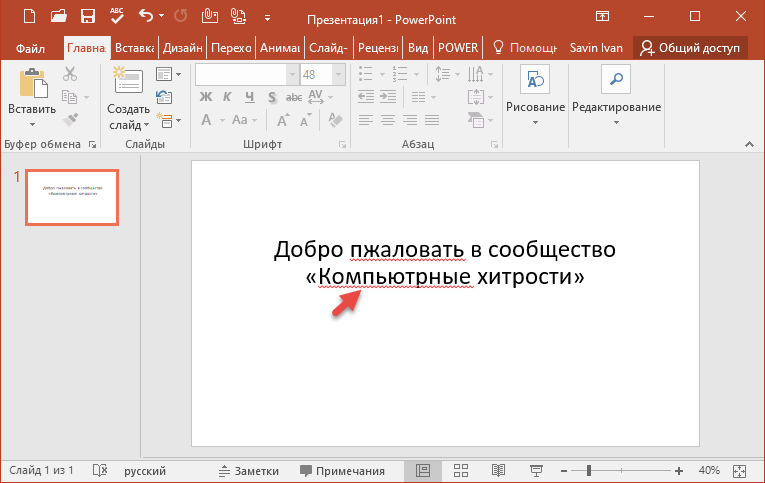Collapse the ribbon with the chevron
The height and width of the screenshot is (483, 765).
click(x=749, y=144)
